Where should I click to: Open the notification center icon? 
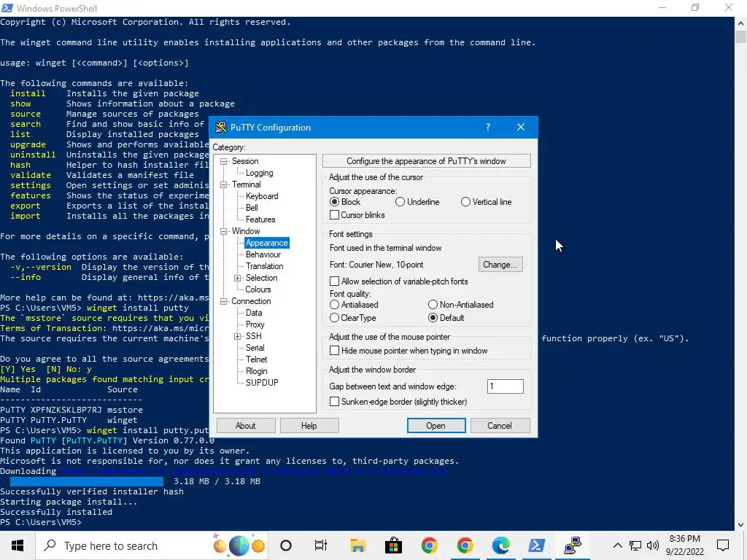[x=723, y=545]
